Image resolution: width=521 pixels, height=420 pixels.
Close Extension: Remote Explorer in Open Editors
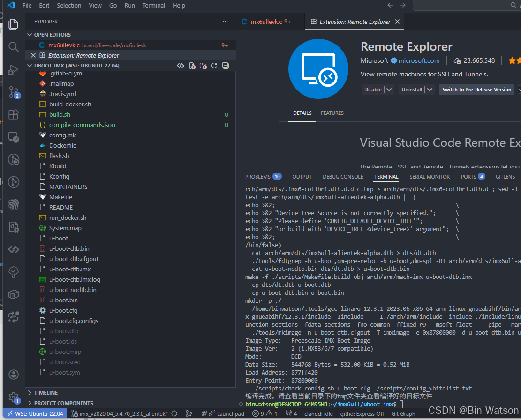coord(33,55)
